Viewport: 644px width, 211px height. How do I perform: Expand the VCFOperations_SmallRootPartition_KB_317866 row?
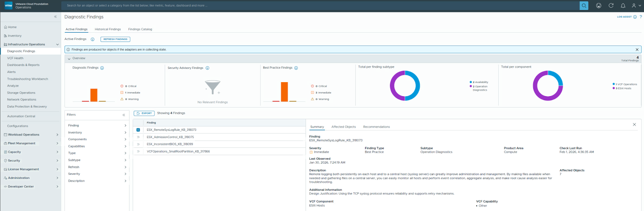[x=138, y=151]
